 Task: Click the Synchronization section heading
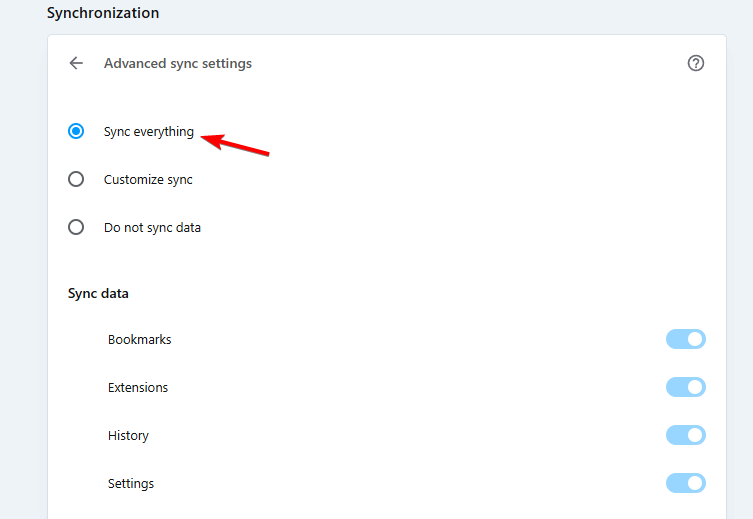pos(103,13)
